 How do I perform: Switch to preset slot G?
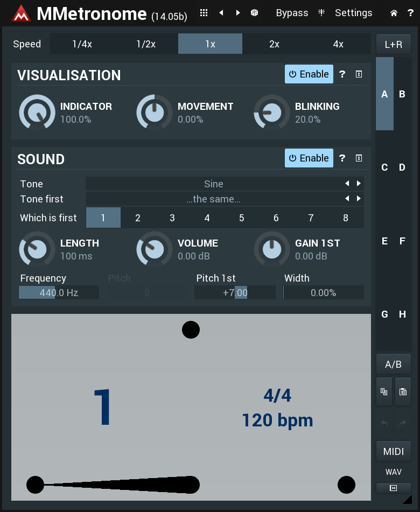(x=384, y=314)
